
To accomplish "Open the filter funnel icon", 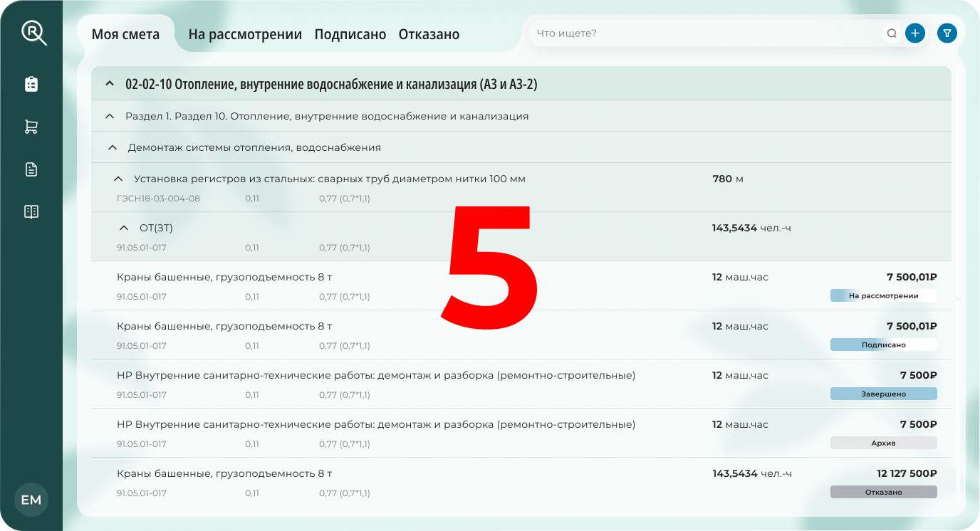I will [x=947, y=33].
